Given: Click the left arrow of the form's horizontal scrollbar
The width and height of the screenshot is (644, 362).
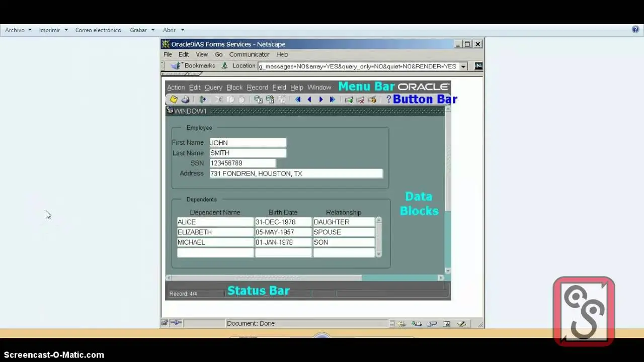Looking at the screenshot, I should [169, 278].
